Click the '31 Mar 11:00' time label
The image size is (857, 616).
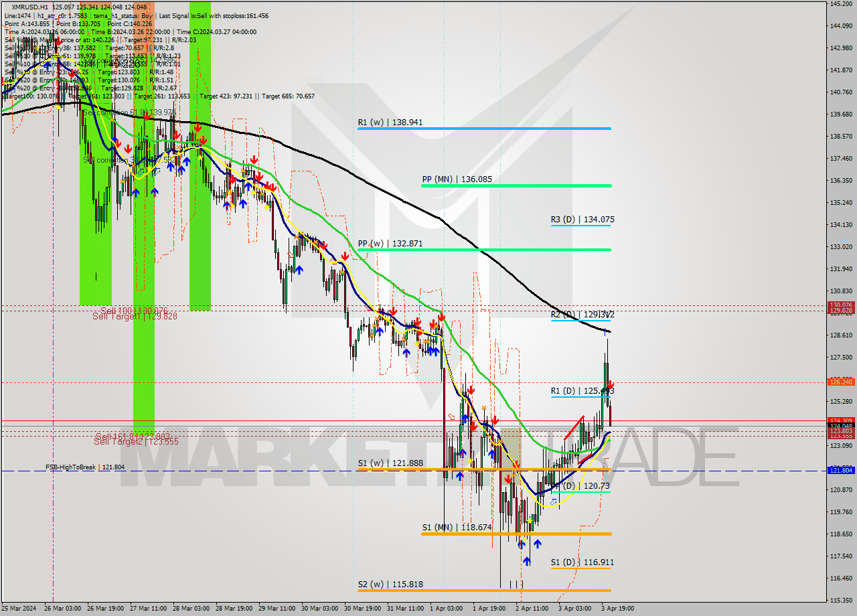pyautogui.click(x=405, y=609)
